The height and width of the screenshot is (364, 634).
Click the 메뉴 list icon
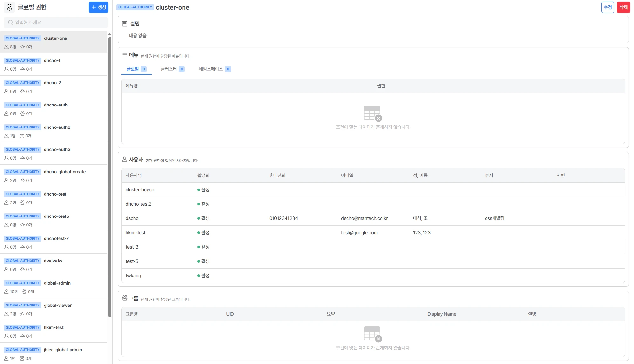125,55
